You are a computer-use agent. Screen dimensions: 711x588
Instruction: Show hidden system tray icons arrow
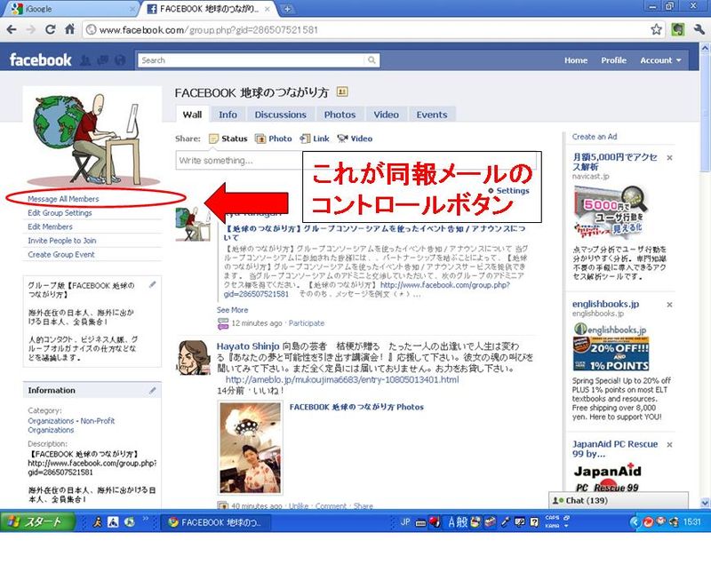pyautogui.click(x=635, y=522)
